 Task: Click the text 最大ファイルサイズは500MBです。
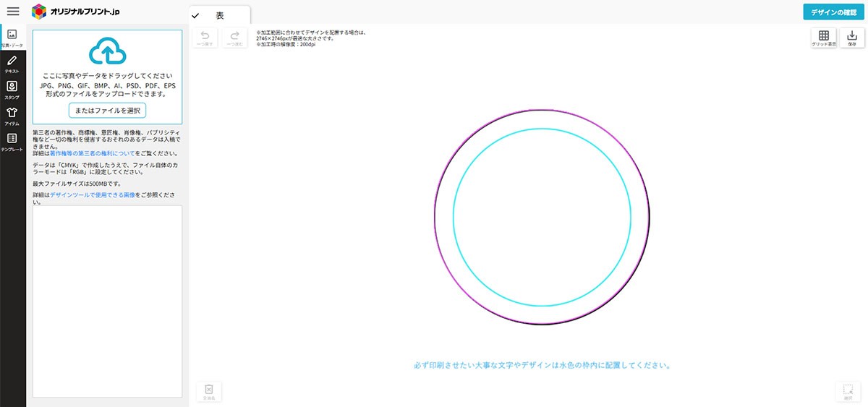(x=76, y=184)
